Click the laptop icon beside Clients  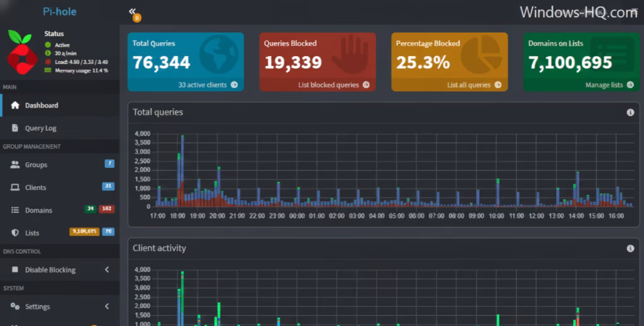(15, 187)
